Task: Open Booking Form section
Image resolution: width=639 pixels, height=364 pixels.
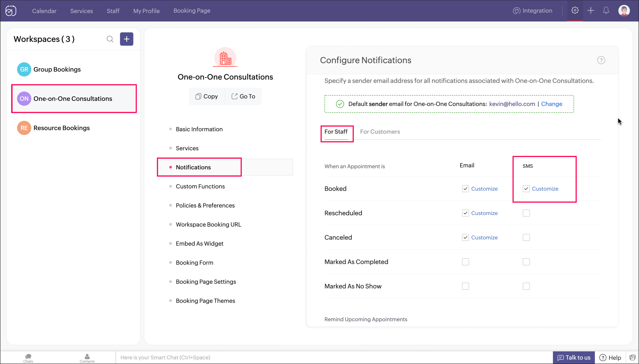Action: tap(194, 262)
